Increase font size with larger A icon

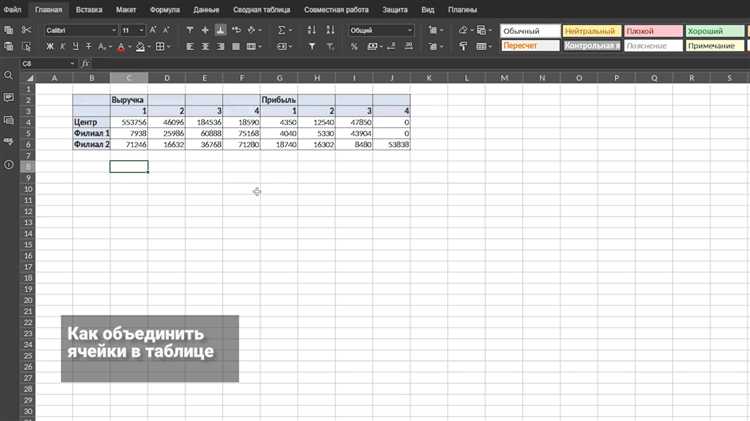tap(153, 30)
